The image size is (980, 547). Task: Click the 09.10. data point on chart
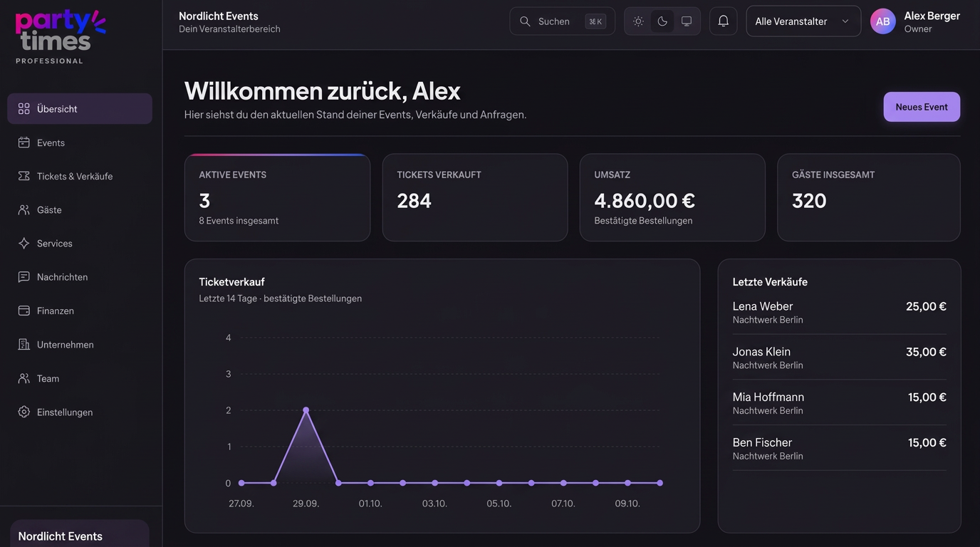tap(627, 483)
